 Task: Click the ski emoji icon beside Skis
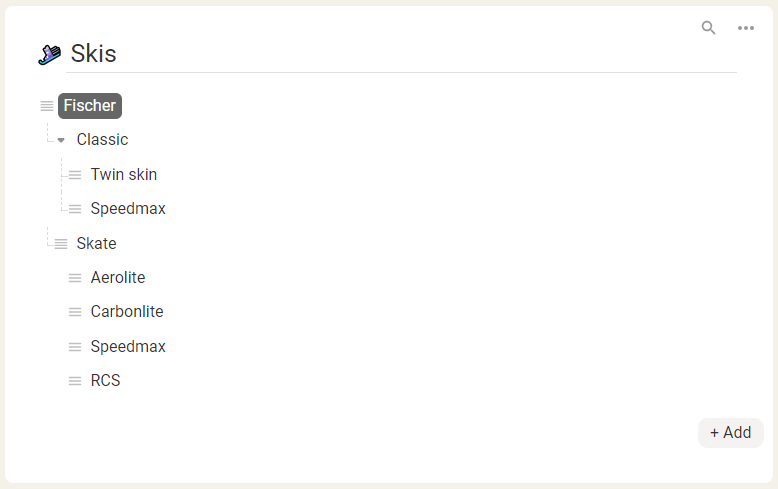click(50, 54)
